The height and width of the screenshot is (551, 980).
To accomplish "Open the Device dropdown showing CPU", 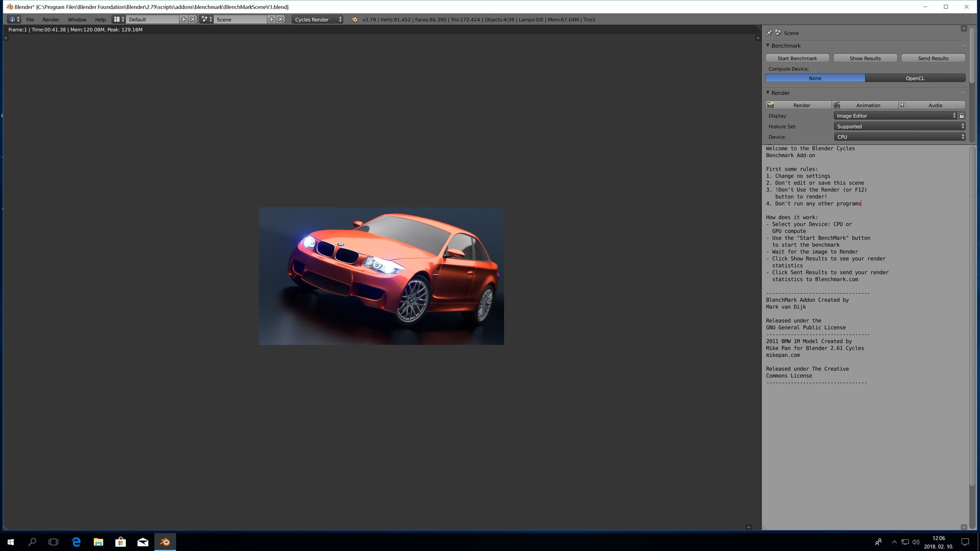I will 899,137.
